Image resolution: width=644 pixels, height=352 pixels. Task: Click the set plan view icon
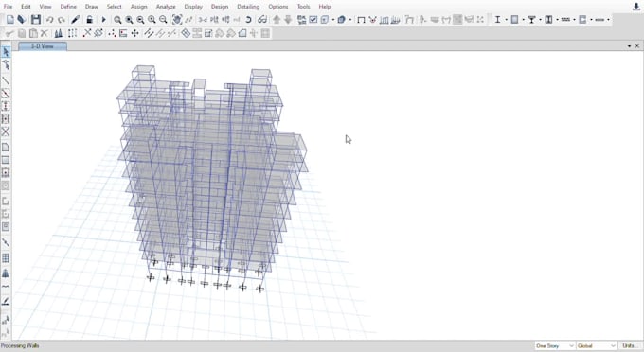pyautogui.click(x=214, y=19)
